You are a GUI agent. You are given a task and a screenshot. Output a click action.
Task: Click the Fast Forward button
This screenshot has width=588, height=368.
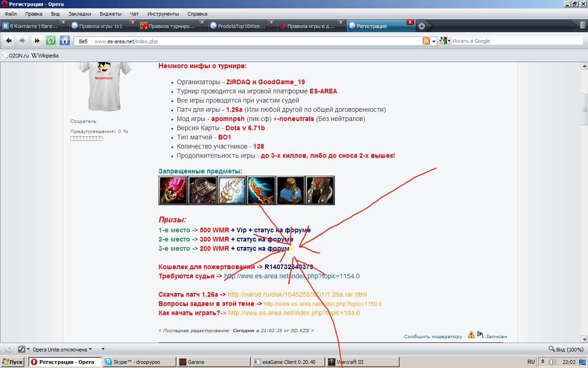click(x=37, y=40)
